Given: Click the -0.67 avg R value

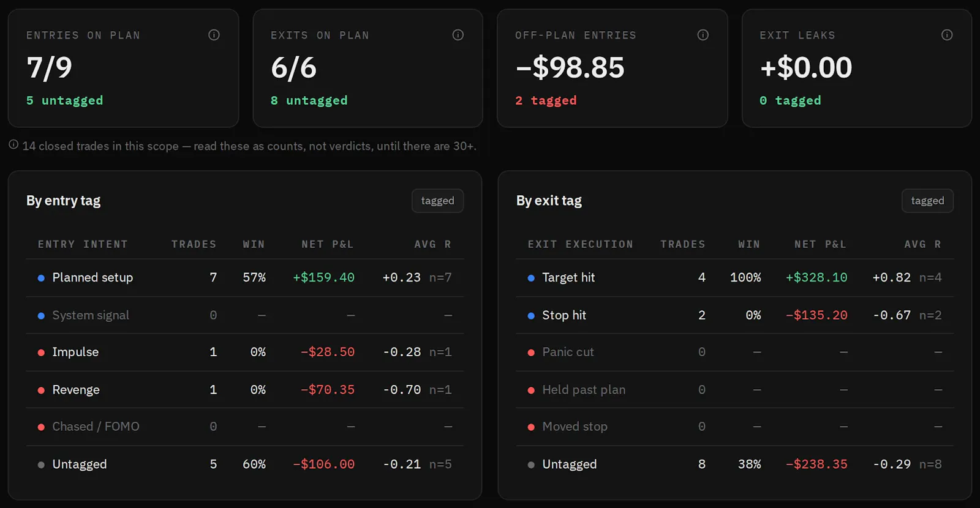Looking at the screenshot, I should pos(891,315).
